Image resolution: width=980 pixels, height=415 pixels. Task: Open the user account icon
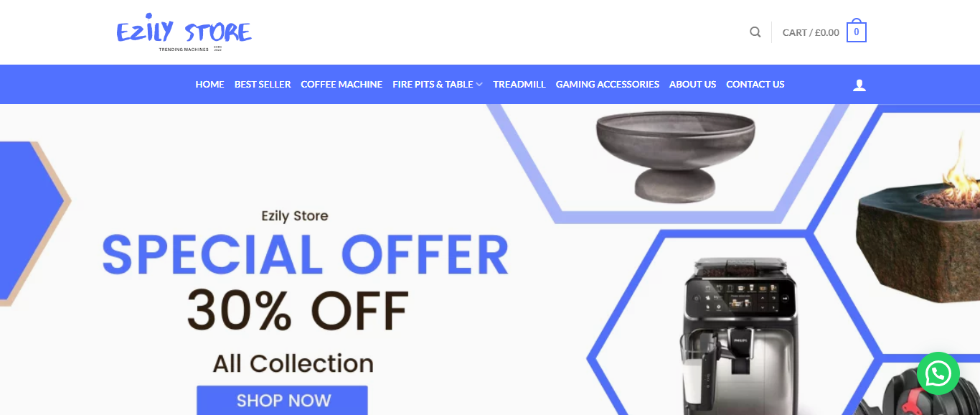(859, 85)
